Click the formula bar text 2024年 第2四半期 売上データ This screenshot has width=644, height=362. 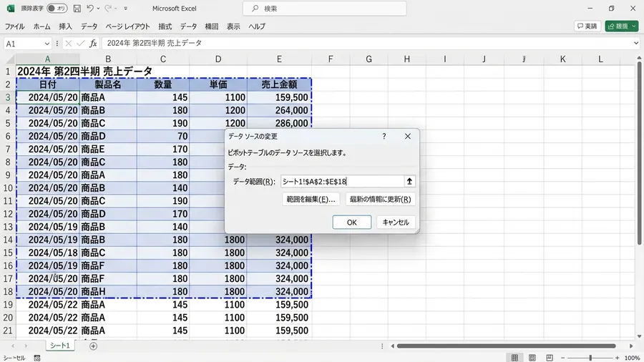pyautogui.click(x=155, y=43)
